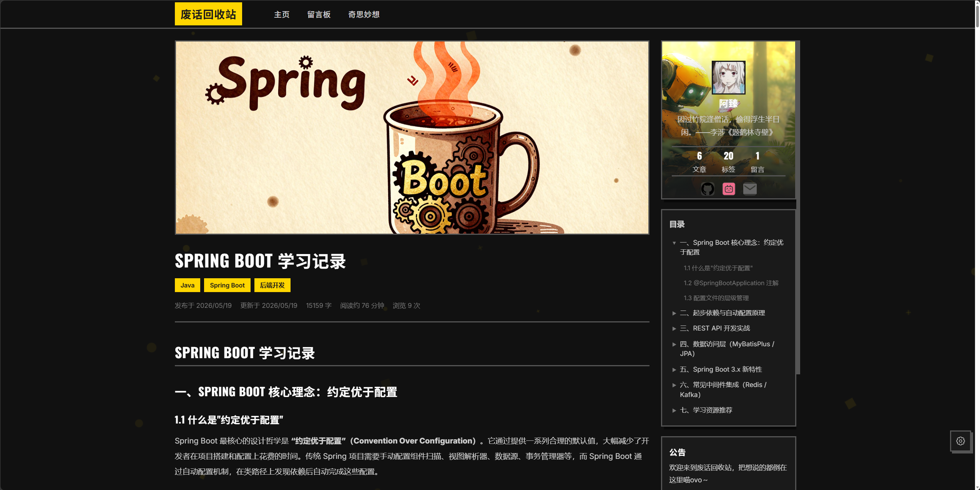980x490 pixels.
Task: Select the 后端开发 tag
Action: pos(272,285)
